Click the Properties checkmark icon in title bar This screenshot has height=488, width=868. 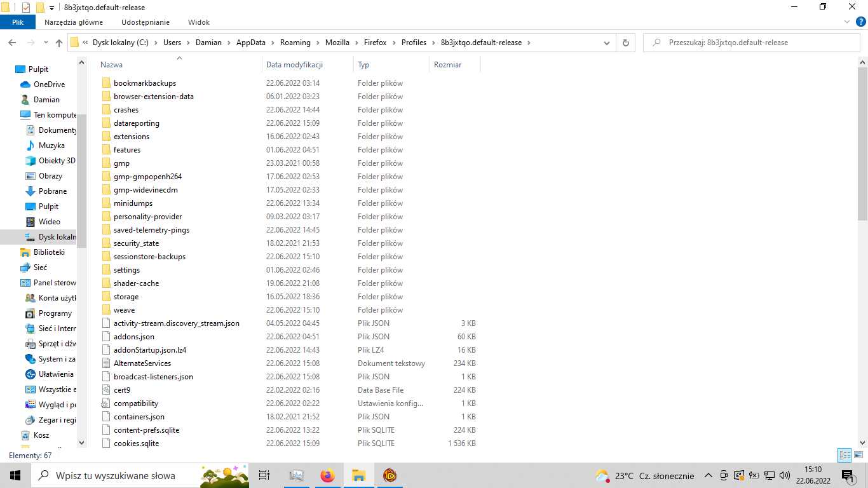25,8
